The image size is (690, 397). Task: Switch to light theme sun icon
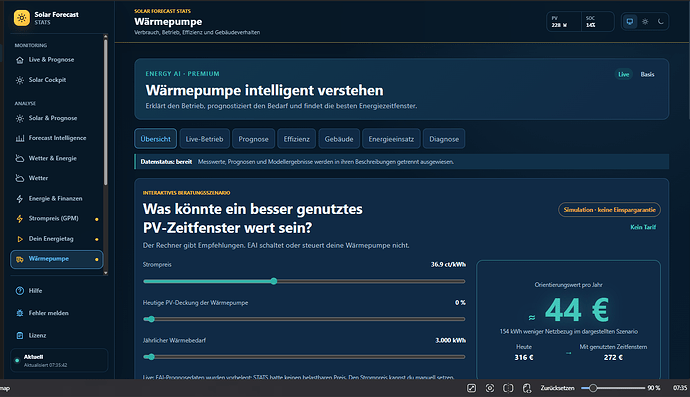point(645,22)
